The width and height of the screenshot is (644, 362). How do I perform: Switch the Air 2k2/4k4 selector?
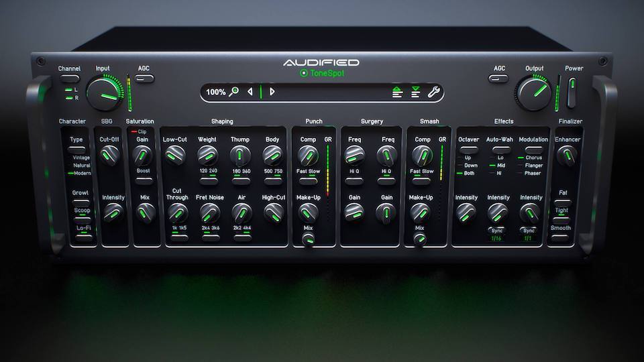coord(242,237)
